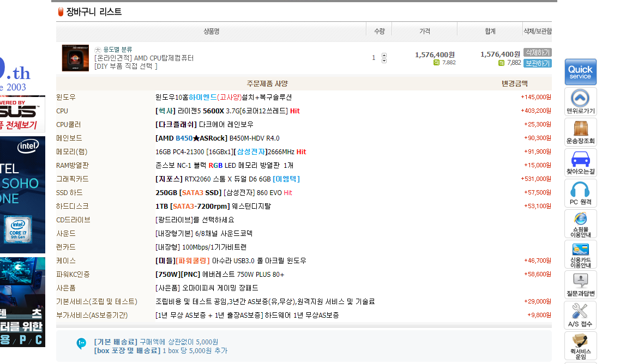This screenshot has height=364, width=626.
Task: Open the gaming PC banner ad
Action: pos(22,302)
